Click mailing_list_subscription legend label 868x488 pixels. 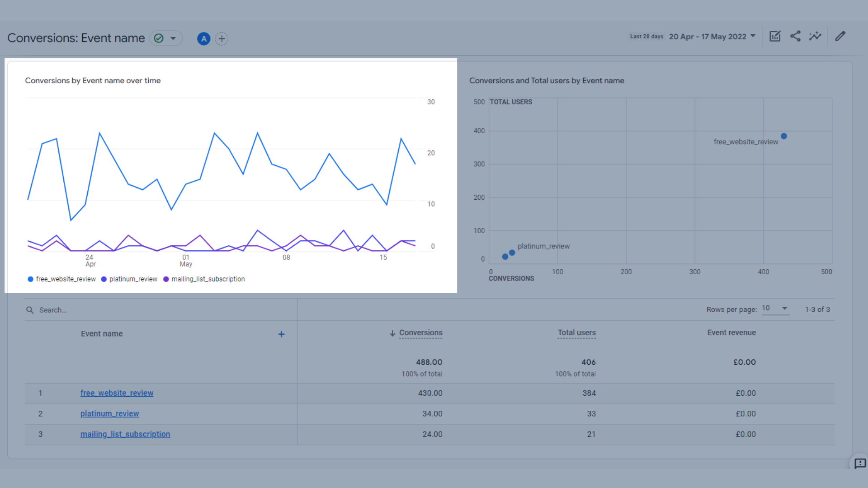(208, 279)
